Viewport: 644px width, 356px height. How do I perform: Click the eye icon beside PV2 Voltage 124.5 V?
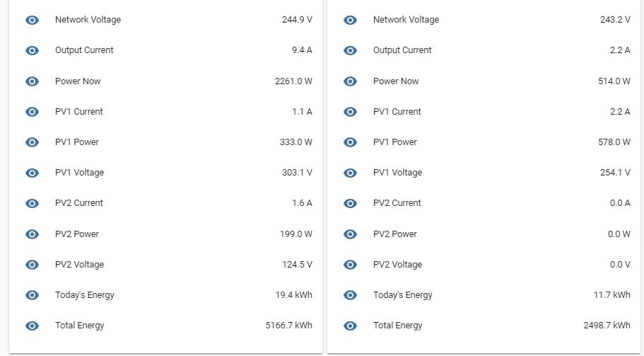coord(32,265)
